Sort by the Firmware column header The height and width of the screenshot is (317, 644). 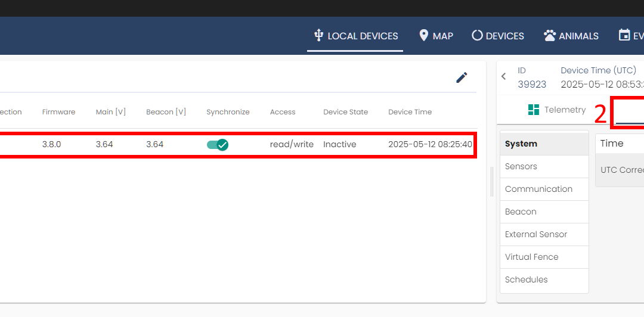58,112
